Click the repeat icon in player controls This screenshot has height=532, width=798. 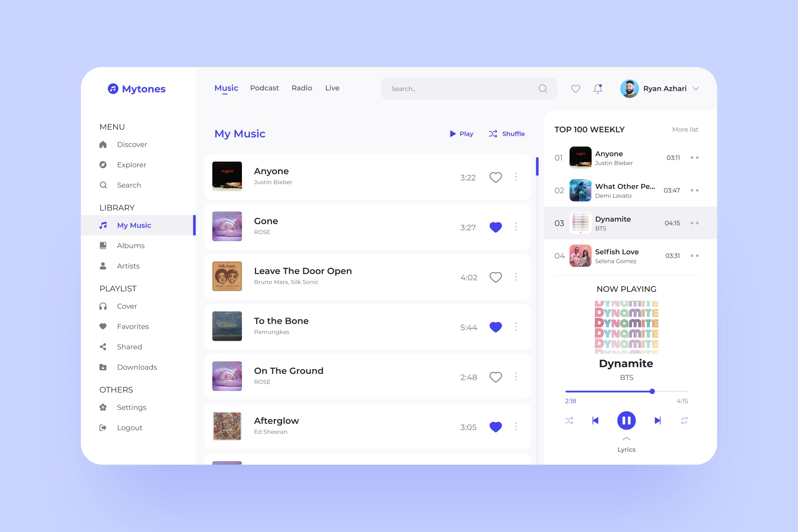(x=684, y=420)
